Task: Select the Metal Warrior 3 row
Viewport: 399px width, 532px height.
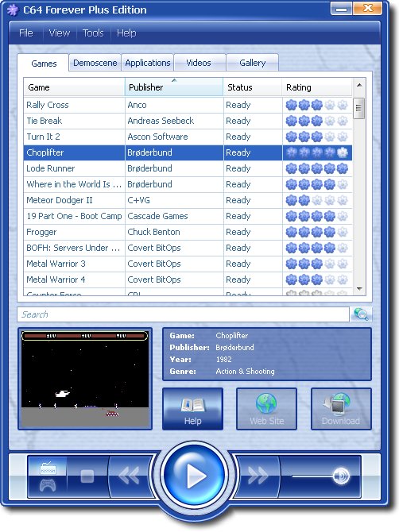Action: (x=188, y=264)
